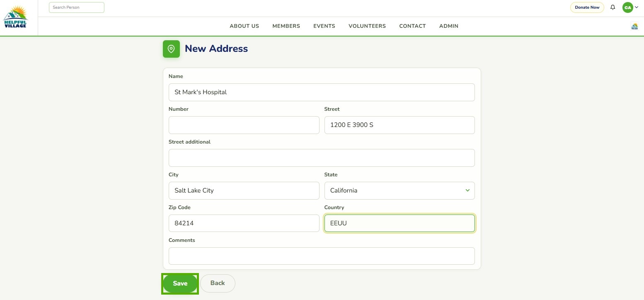Click the Zip Code field with 84214
The width and height of the screenshot is (644, 300).
pyautogui.click(x=244, y=223)
